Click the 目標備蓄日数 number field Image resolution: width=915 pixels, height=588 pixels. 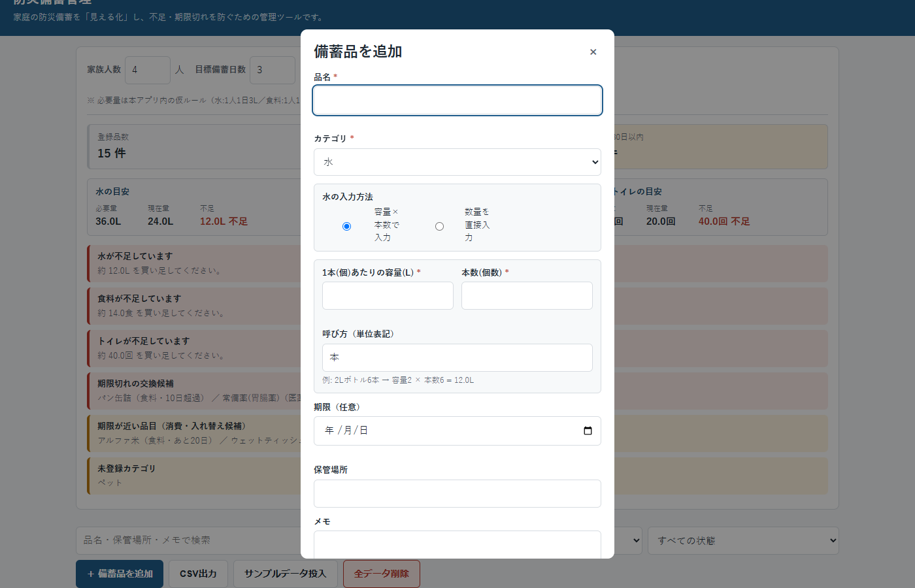click(x=273, y=70)
